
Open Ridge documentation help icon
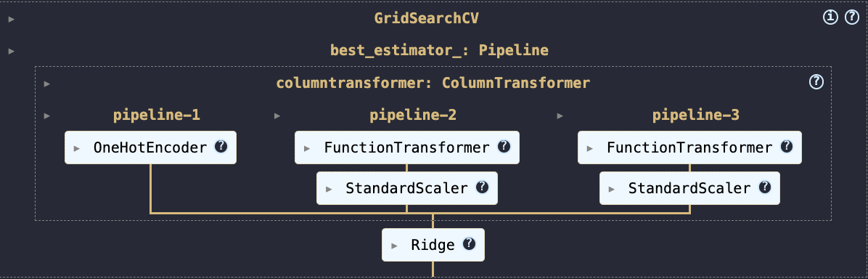coord(469,243)
